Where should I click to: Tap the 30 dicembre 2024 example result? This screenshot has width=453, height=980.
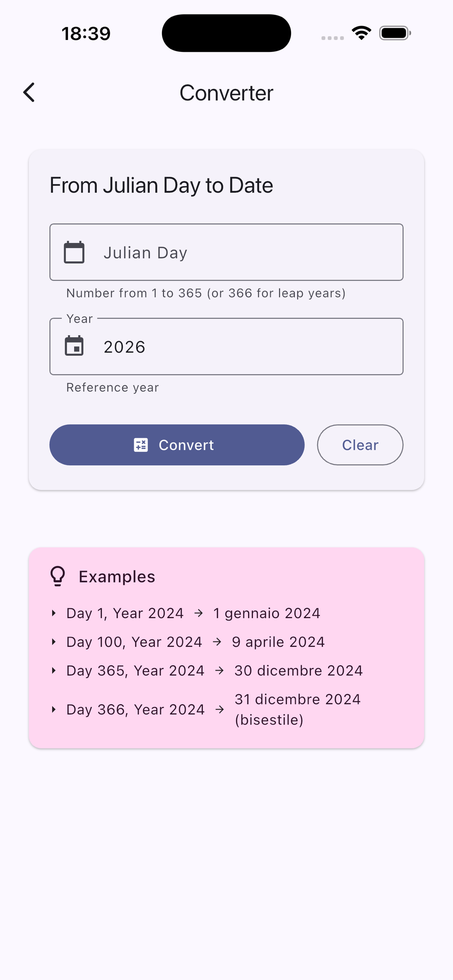click(298, 670)
